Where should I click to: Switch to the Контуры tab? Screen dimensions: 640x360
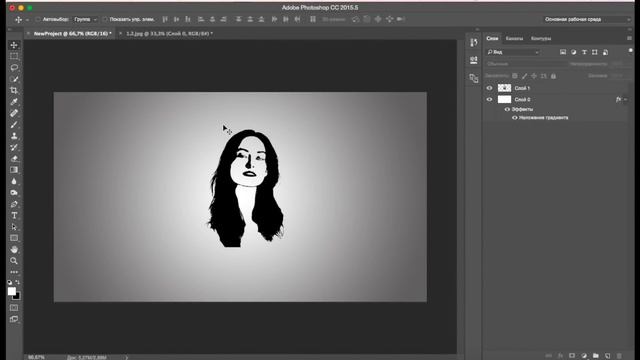click(541, 38)
